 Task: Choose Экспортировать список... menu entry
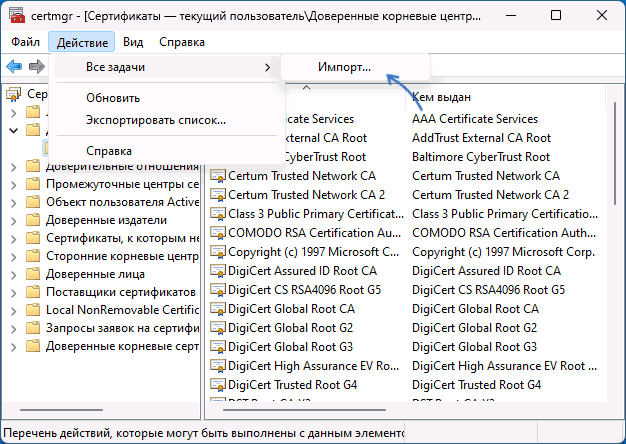pos(156,120)
